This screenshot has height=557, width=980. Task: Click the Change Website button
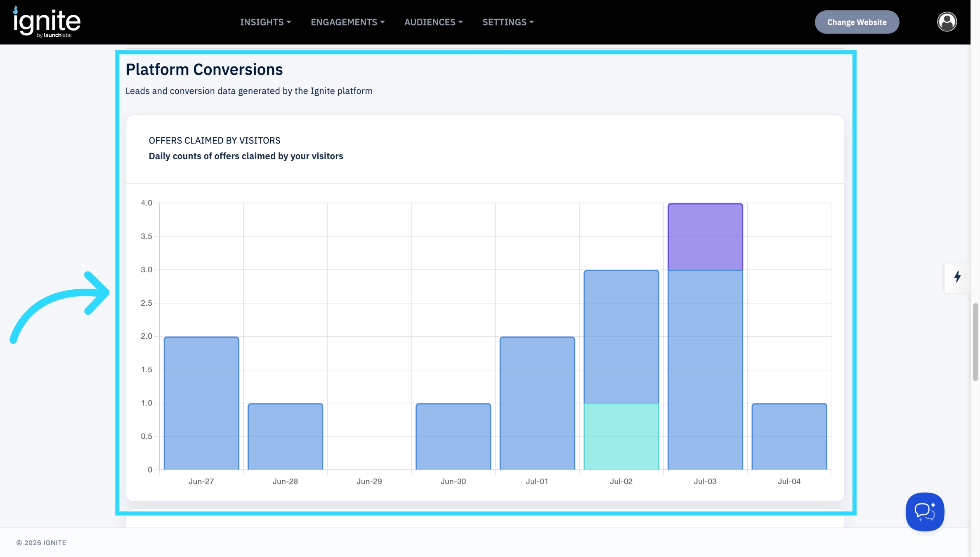click(857, 22)
